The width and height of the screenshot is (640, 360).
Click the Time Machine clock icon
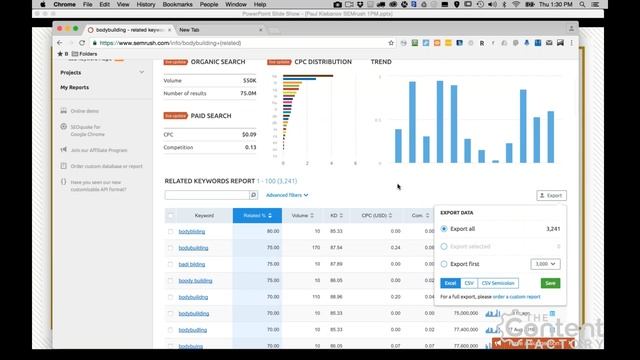click(x=480, y=4)
